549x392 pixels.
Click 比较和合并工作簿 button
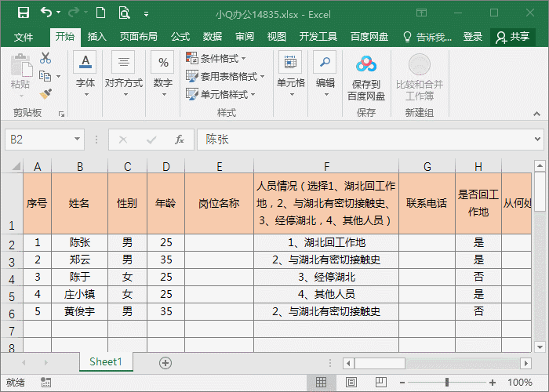pyautogui.click(x=420, y=78)
